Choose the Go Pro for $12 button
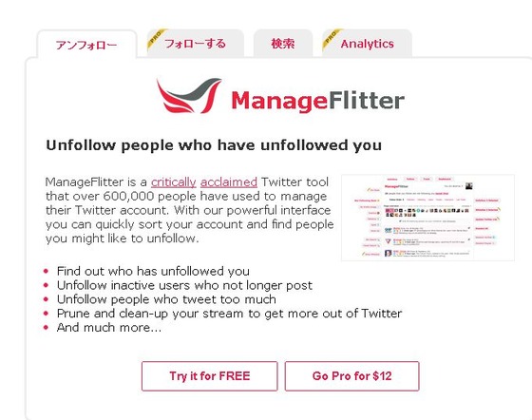This screenshot has width=532, height=420. pyautogui.click(x=351, y=376)
